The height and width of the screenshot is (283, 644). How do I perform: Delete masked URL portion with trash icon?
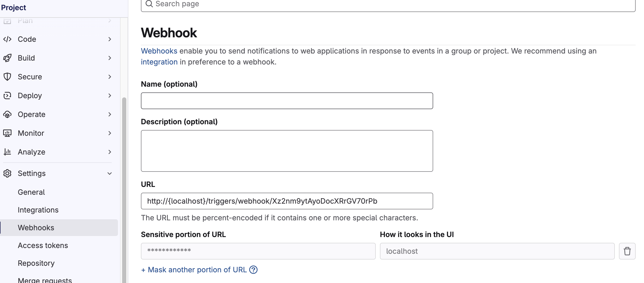627,251
